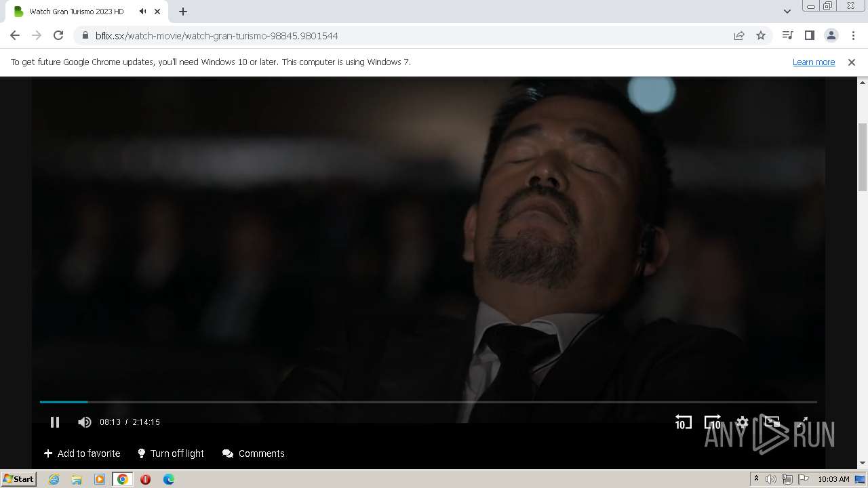Viewport: 868px width, 488px height.
Task: Reload the bflix page
Action: tap(58, 35)
